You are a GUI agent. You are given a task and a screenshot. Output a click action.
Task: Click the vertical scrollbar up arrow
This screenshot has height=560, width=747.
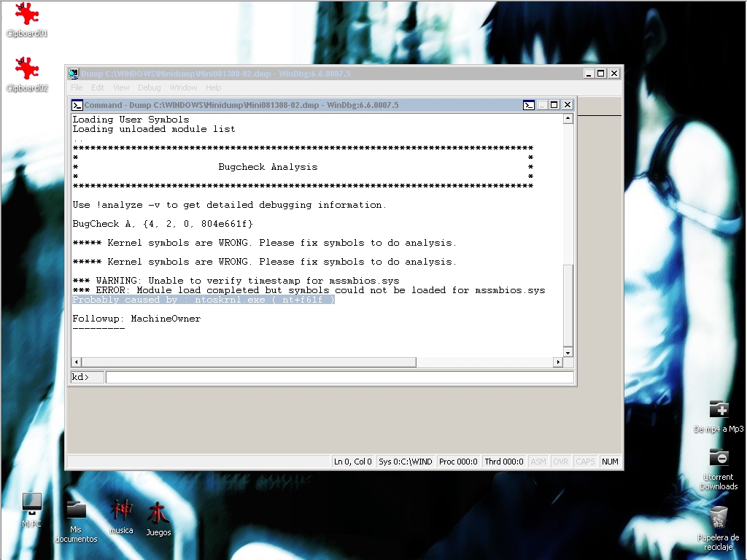tap(568, 119)
